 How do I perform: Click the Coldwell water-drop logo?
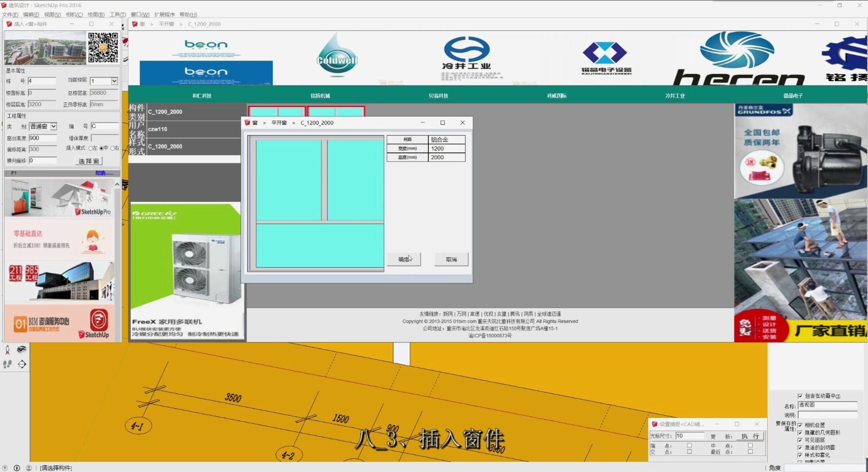337,55
